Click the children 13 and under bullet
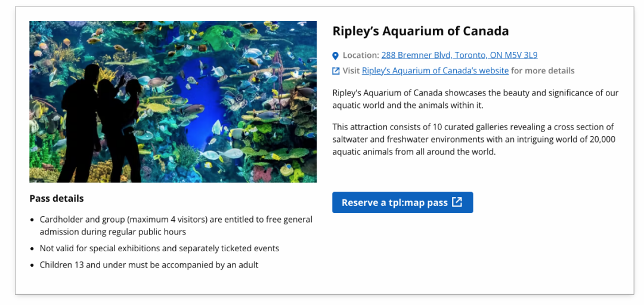Image resolution: width=644 pixels, height=305 pixels. click(x=149, y=265)
